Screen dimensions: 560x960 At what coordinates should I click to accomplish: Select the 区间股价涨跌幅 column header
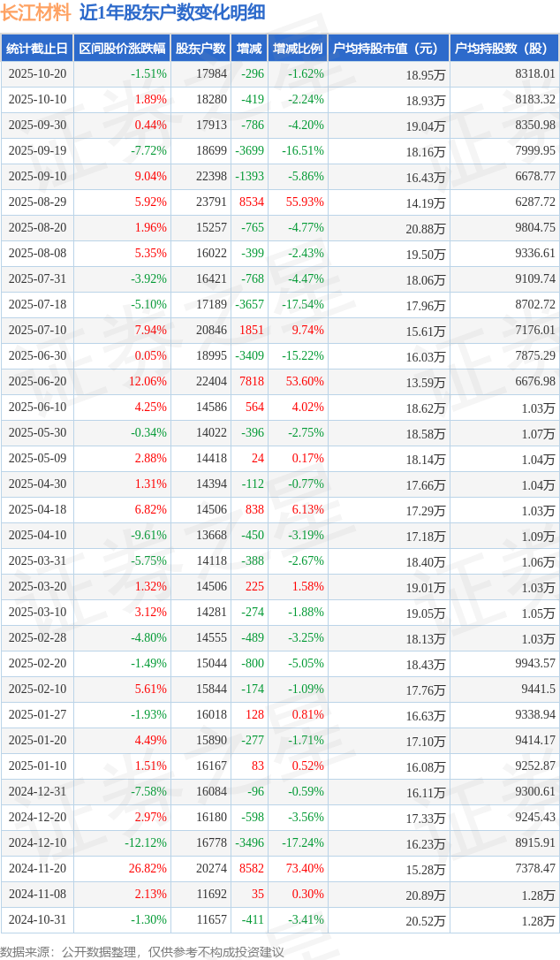coord(121,49)
